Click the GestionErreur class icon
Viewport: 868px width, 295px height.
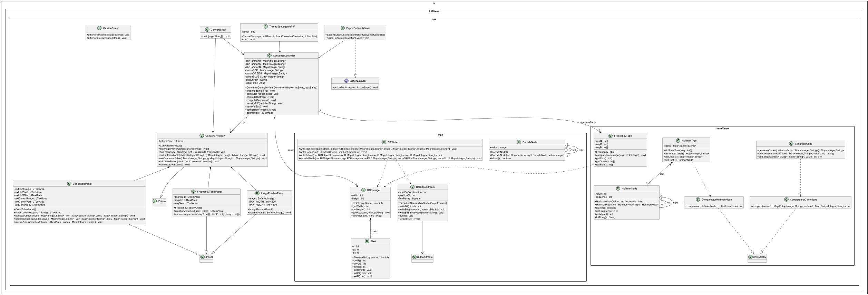coord(99,28)
